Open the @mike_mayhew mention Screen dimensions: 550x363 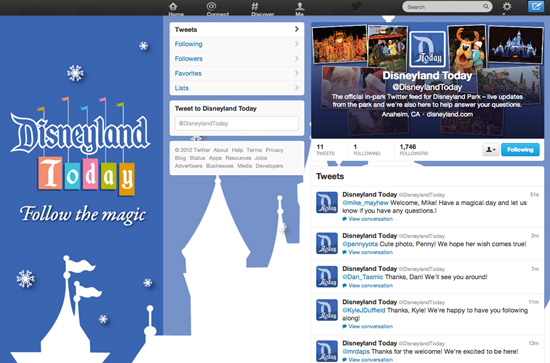click(365, 203)
